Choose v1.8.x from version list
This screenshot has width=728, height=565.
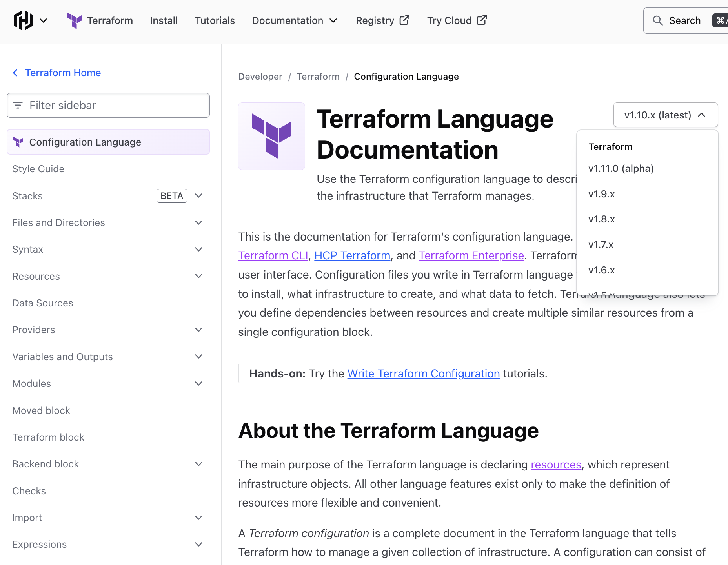pyautogui.click(x=602, y=219)
